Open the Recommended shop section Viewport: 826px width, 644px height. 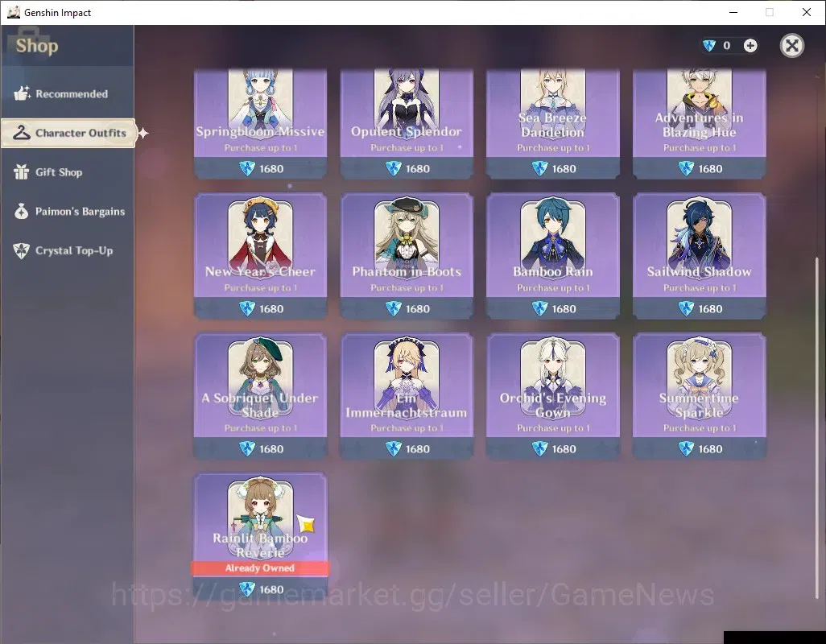[x=68, y=93]
